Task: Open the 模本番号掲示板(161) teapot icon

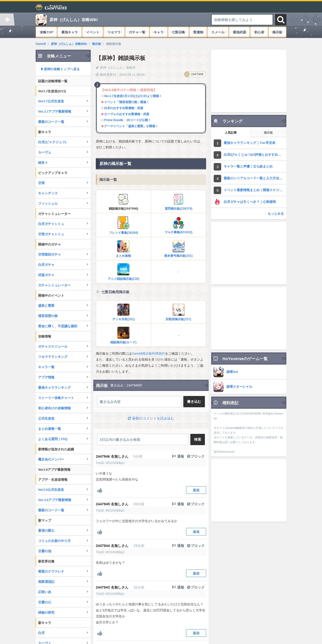Action: [x=178, y=246]
